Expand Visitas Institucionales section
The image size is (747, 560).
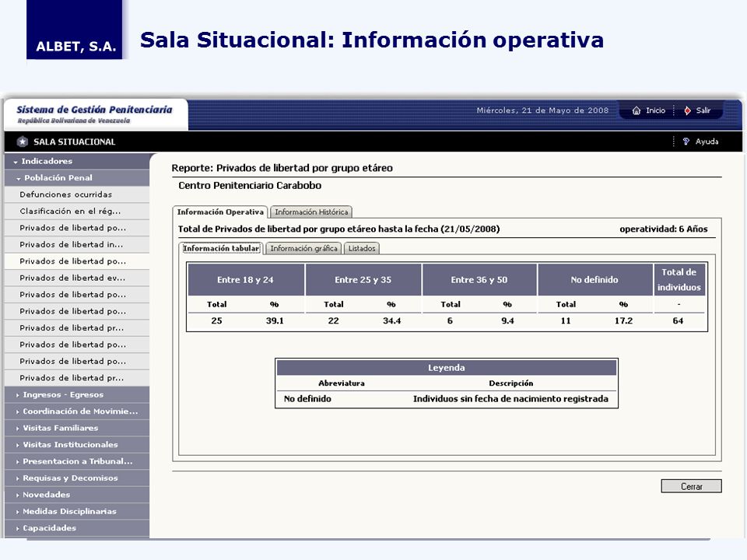(x=77, y=445)
